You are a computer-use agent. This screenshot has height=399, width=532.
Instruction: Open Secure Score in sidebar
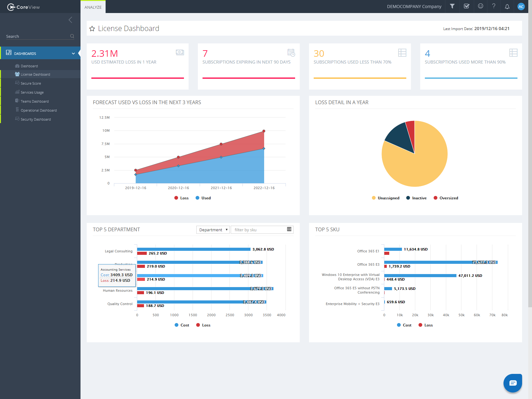click(x=31, y=83)
